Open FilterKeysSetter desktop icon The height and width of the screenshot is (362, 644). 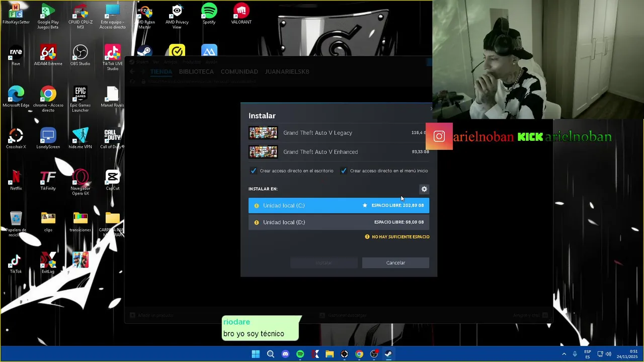(x=16, y=14)
